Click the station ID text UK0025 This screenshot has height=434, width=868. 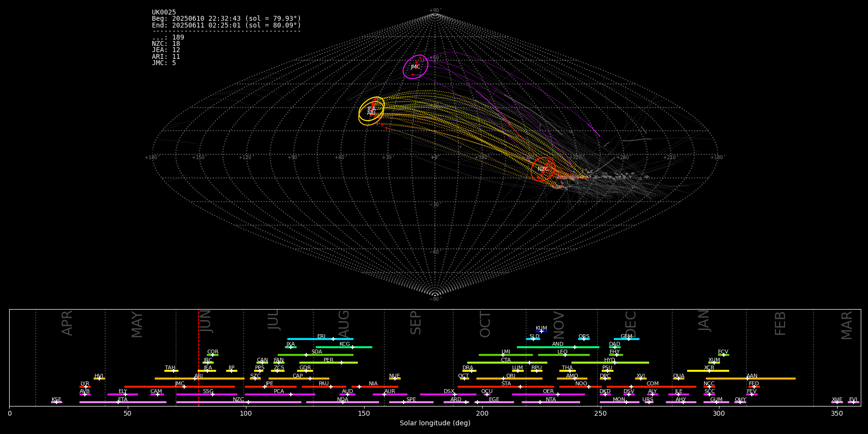pyautogui.click(x=164, y=13)
